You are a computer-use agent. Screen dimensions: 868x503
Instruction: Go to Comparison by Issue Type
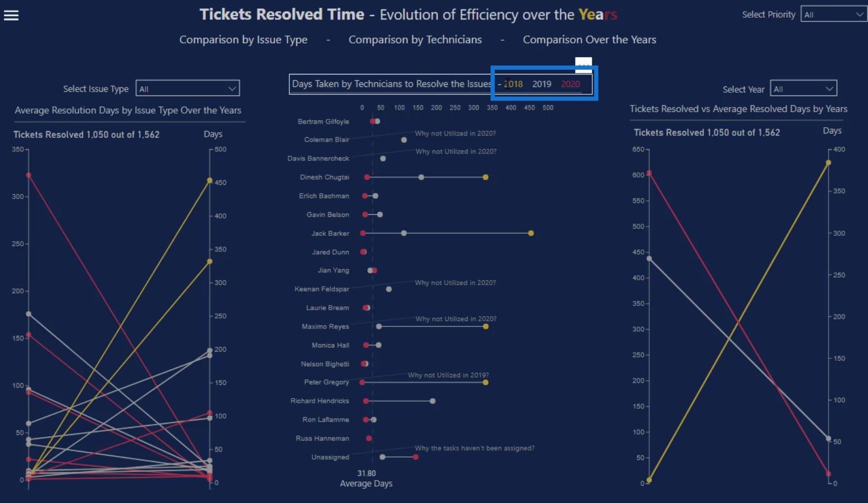(x=243, y=40)
